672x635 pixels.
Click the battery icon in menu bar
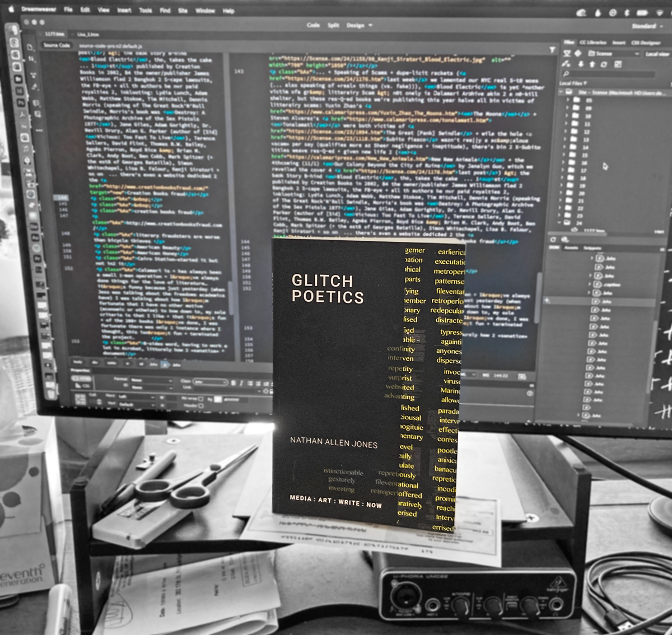642,13
